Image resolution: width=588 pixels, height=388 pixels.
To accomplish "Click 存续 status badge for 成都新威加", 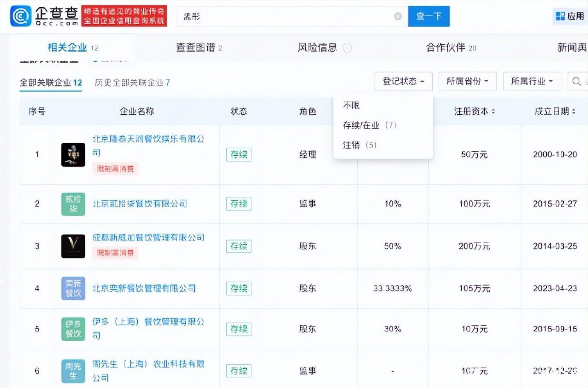I will [239, 246].
